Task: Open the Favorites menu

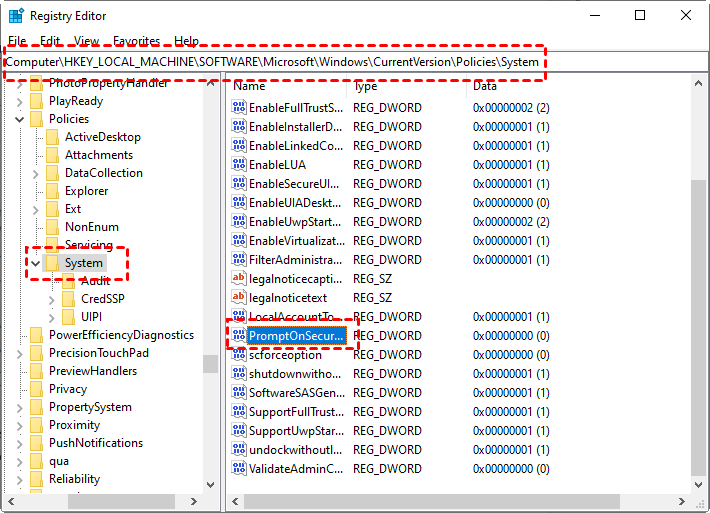Action: click(136, 41)
